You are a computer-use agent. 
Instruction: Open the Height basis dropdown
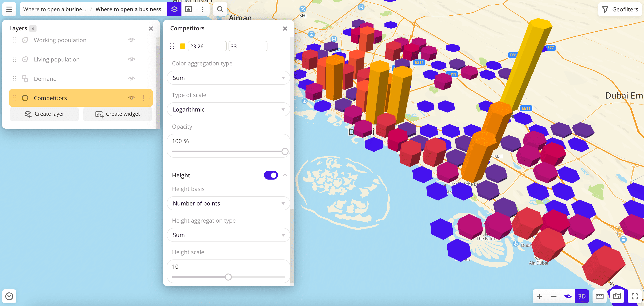tap(228, 203)
